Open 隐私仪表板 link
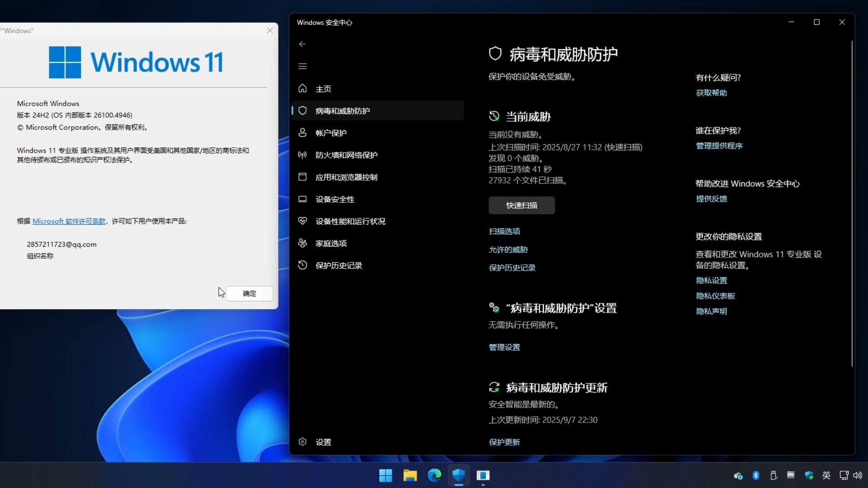 [x=716, y=296]
